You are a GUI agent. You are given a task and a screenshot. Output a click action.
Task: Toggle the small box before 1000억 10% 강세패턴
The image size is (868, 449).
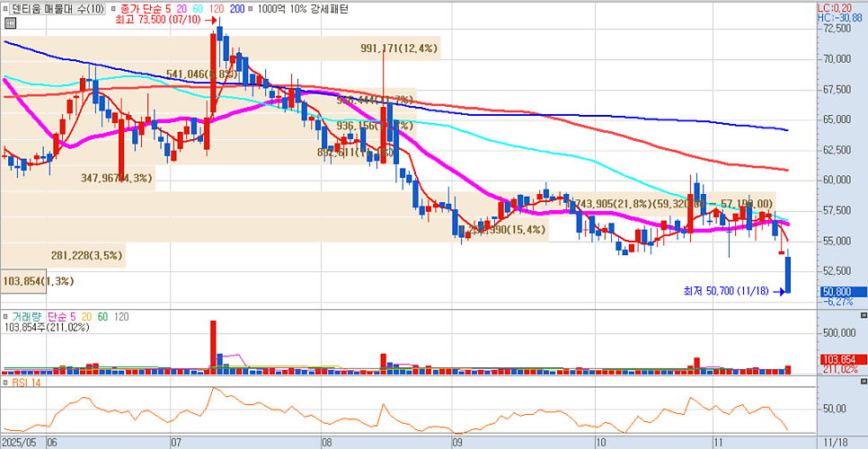tap(251, 9)
